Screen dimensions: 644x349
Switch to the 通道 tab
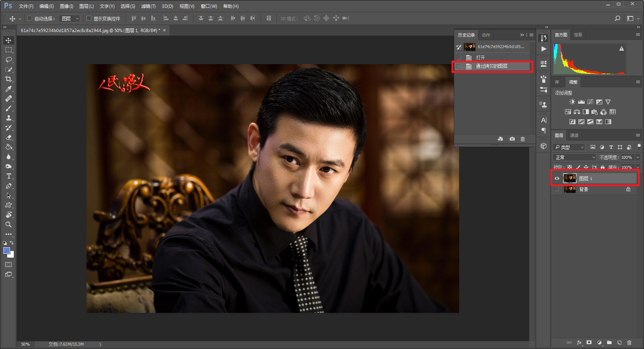574,135
